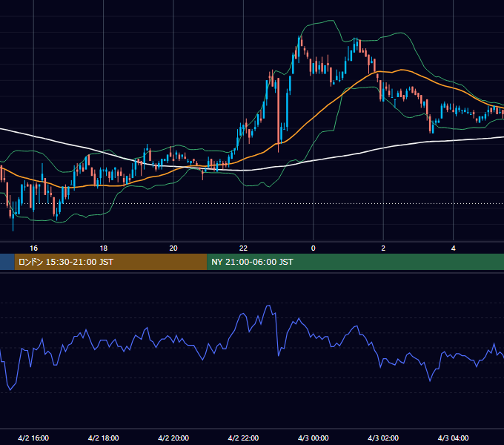Image resolution: width=504 pixels, height=445 pixels.
Task: Click the NY 21:00-06:00 JST session bar
Action: (x=356, y=262)
